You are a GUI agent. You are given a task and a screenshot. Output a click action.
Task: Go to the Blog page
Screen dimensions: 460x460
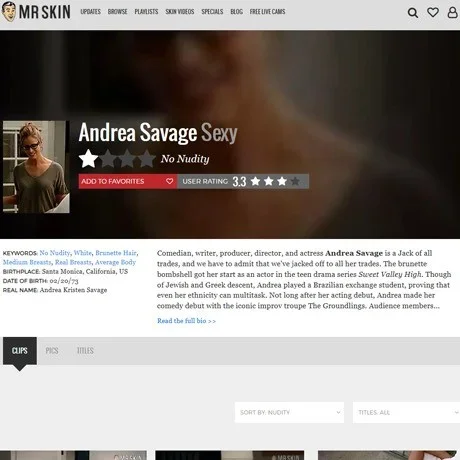[x=236, y=12]
